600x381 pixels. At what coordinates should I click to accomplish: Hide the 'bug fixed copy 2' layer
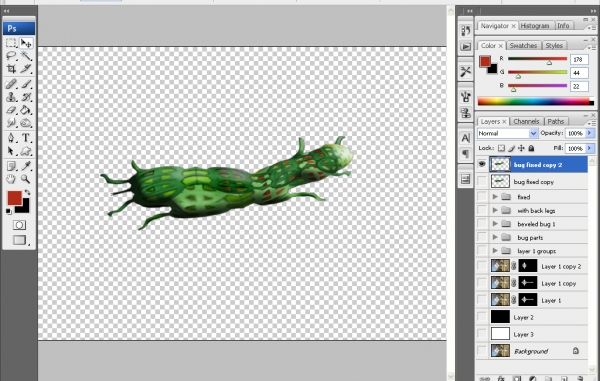pyautogui.click(x=482, y=164)
